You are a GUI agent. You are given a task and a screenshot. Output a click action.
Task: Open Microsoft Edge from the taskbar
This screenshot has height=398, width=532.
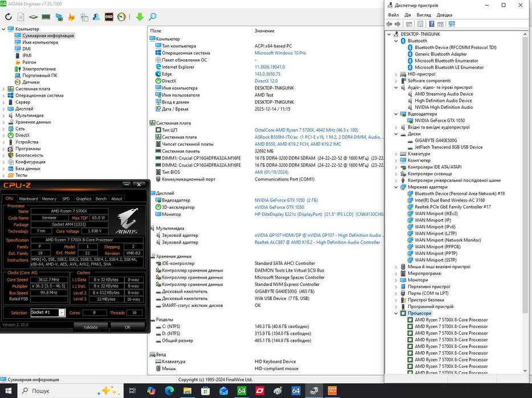(x=169, y=391)
